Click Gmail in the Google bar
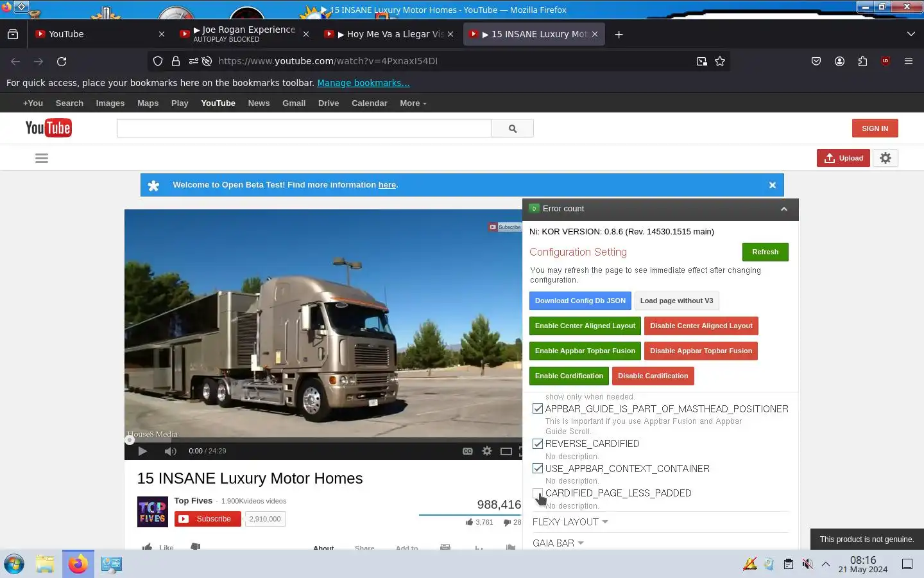 [x=294, y=103]
